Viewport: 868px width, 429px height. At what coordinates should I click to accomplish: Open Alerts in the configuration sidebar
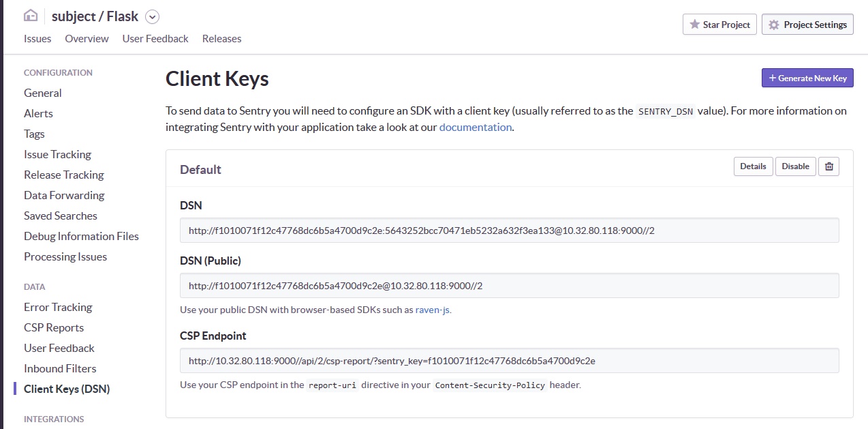pos(38,113)
